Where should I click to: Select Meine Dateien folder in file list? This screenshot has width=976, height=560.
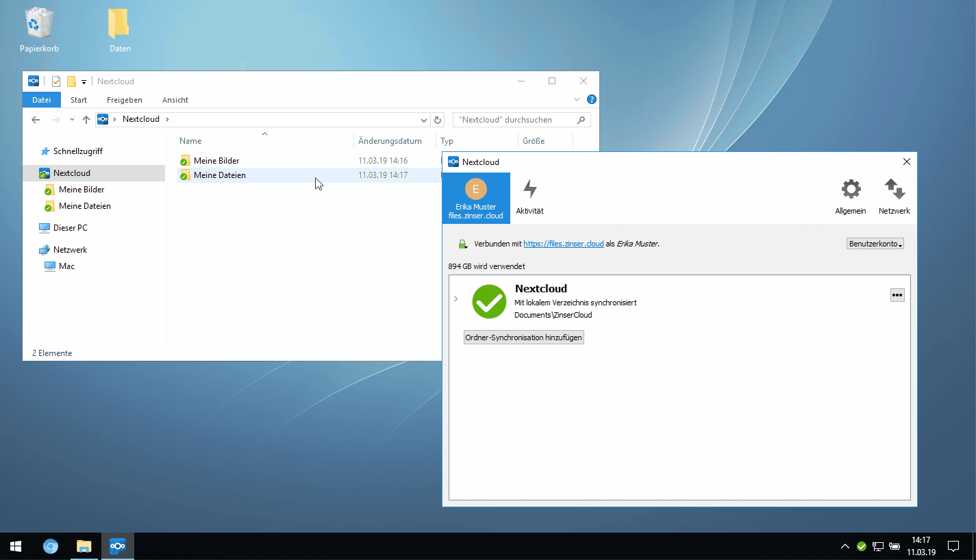pos(220,175)
